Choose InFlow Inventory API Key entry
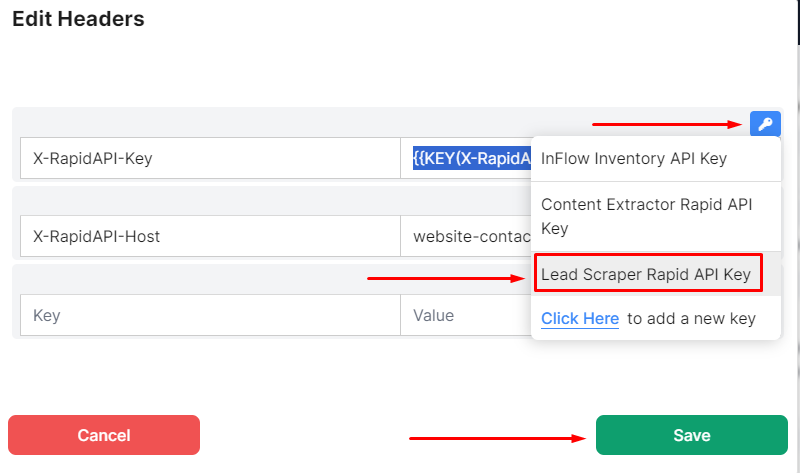Viewport: 800px width, 473px height. (x=656, y=159)
